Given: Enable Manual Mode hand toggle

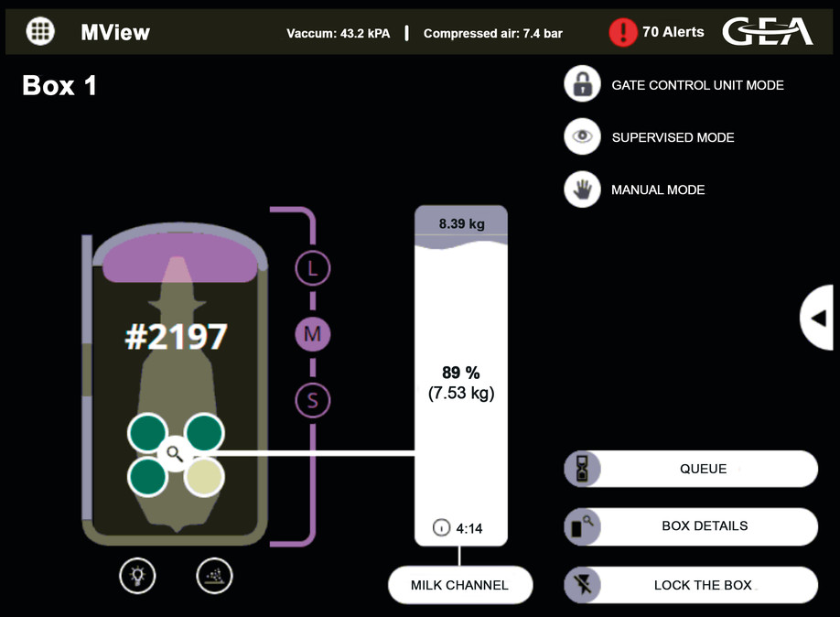Looking at the screenshot, I should click(582, 189).
